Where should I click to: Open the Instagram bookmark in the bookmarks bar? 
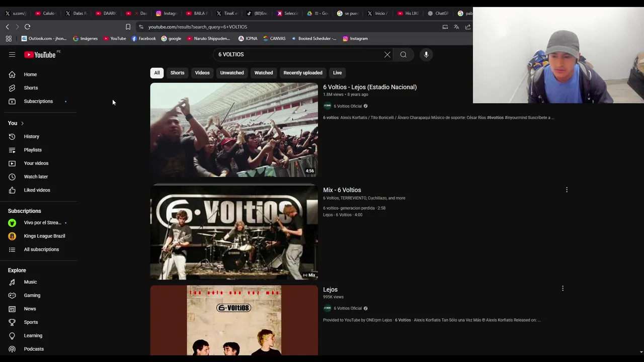[355, 39]
